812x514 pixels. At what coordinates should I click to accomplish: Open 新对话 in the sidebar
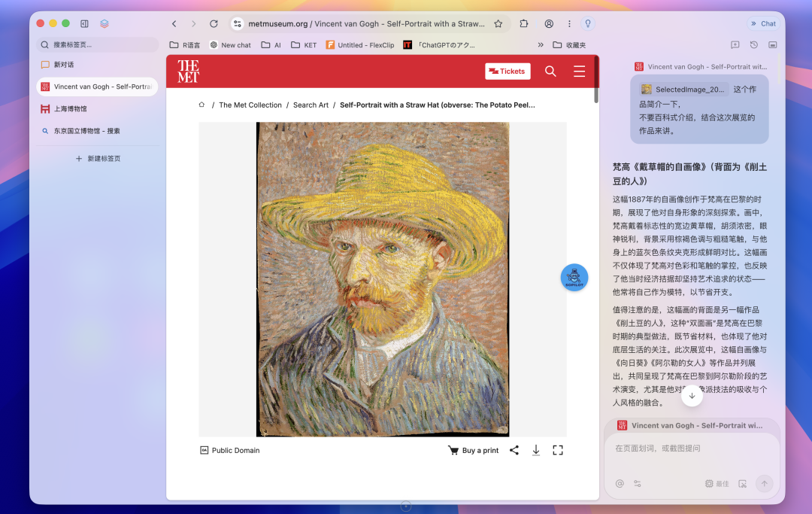(97, 65)
